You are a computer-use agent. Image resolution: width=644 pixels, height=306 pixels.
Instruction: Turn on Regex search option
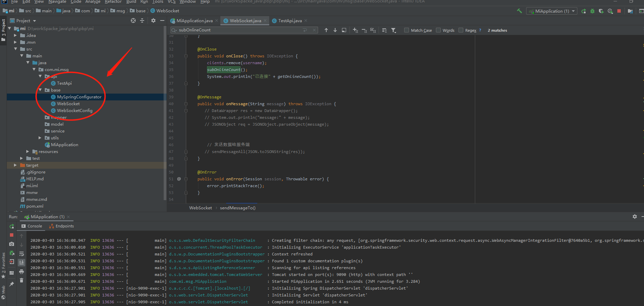tap(461, 30)
